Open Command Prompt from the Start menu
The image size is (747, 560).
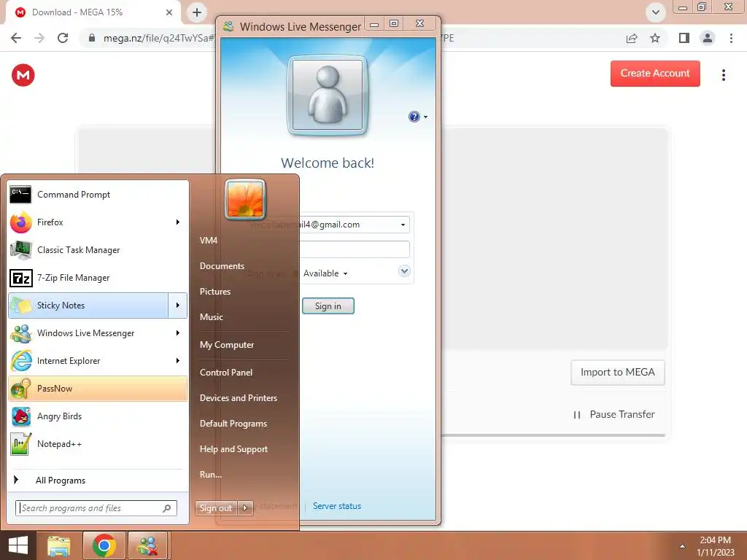[x=98, y=194]
